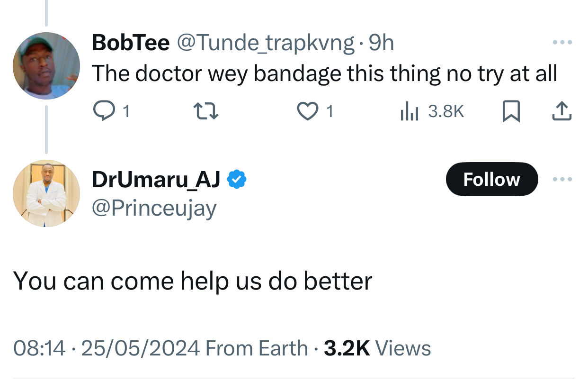Image resolution: width=588 pixels, height=382 pixels.
Task: Open more options for DrUmaru_AJ's tweet
Action: tap(562, 180)
